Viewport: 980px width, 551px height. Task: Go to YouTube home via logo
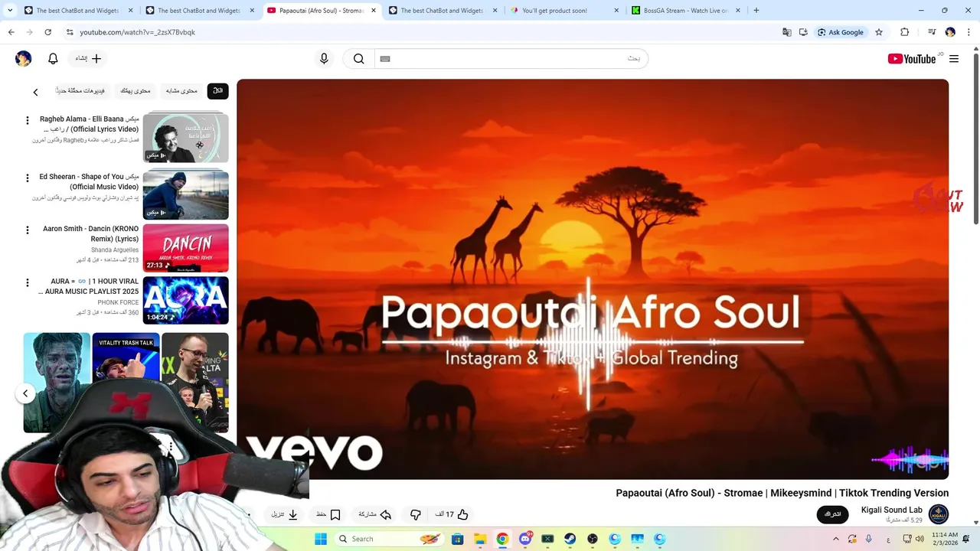[911, 59]
